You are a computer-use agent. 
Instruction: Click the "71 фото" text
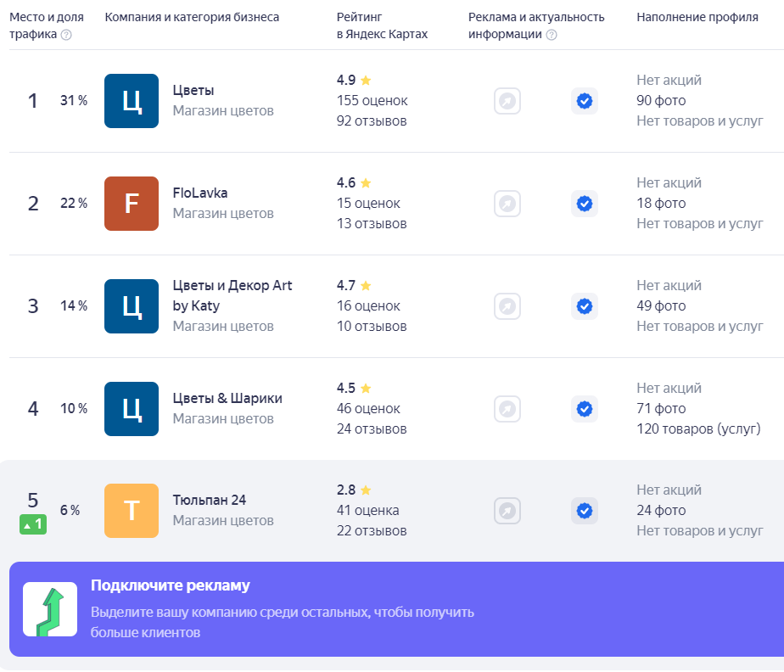tap(661, 408)
